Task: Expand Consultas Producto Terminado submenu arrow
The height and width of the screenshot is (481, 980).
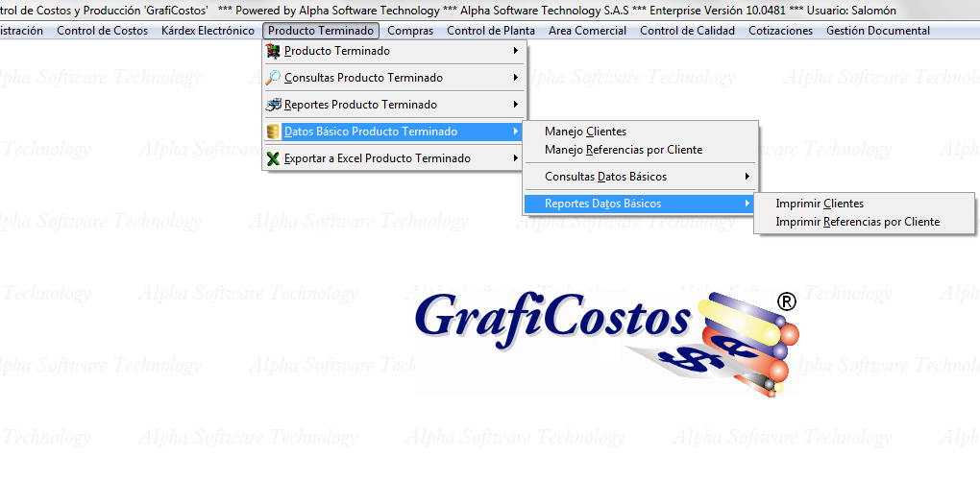Action: point(516,78)
